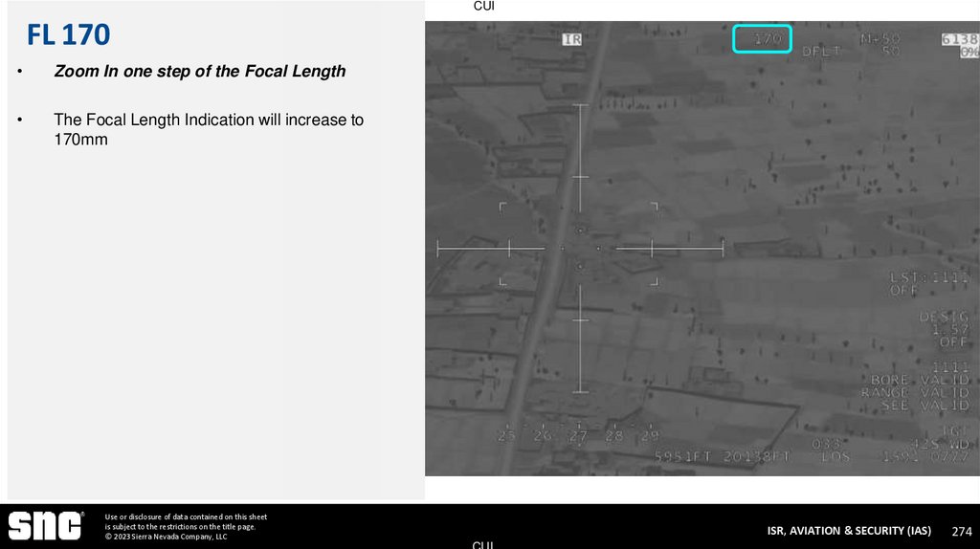Click the M+50 overlay value

tap(880, 39)
